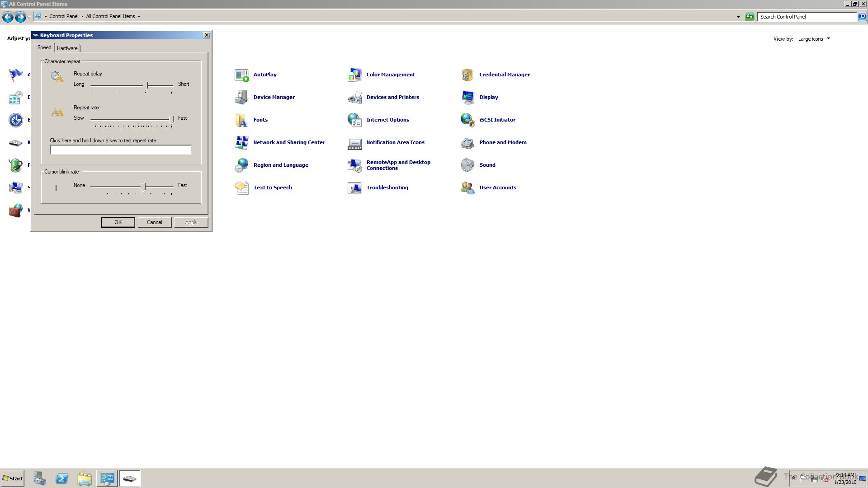Open the address bar history dropdown
868x488 pixels.
point(738,17)
